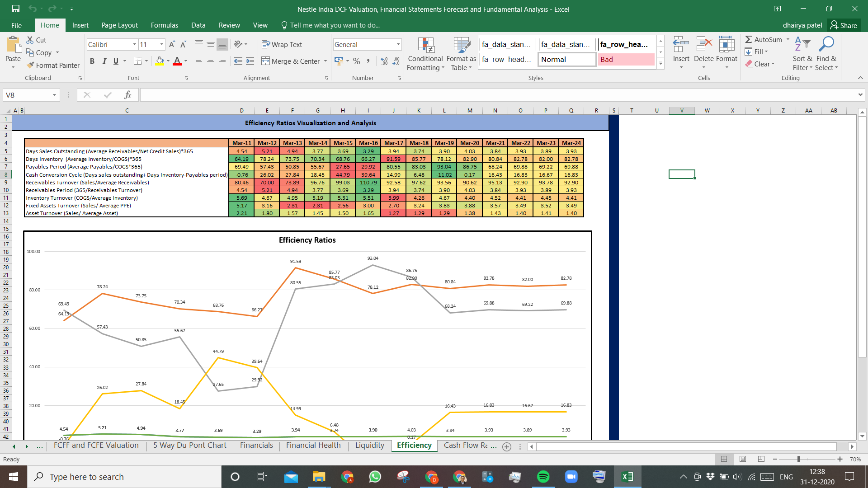This screenshot has height=488, width=868.
Task: Click the Increase Decimal icon
Action: coord(384,61)
